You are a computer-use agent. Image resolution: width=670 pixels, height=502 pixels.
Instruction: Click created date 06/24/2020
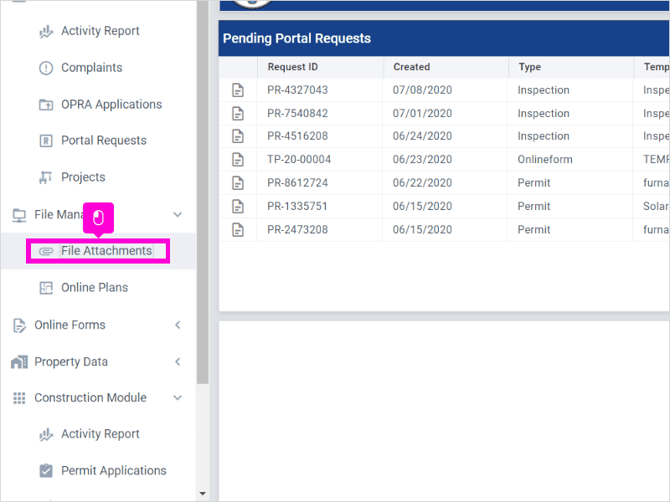point(422,136)
